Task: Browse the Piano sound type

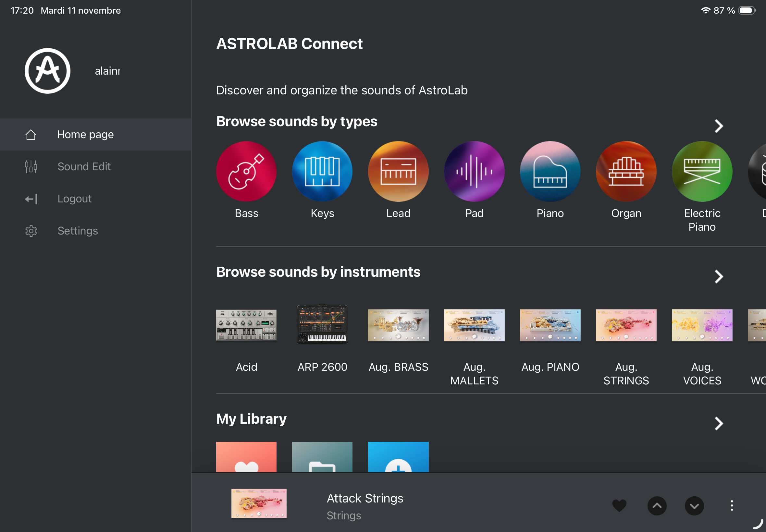Action: (550, 171)
